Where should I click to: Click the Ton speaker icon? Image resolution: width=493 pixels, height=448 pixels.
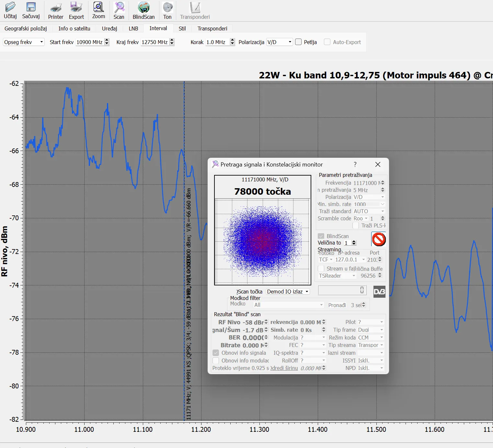click(x=167, y=7)
